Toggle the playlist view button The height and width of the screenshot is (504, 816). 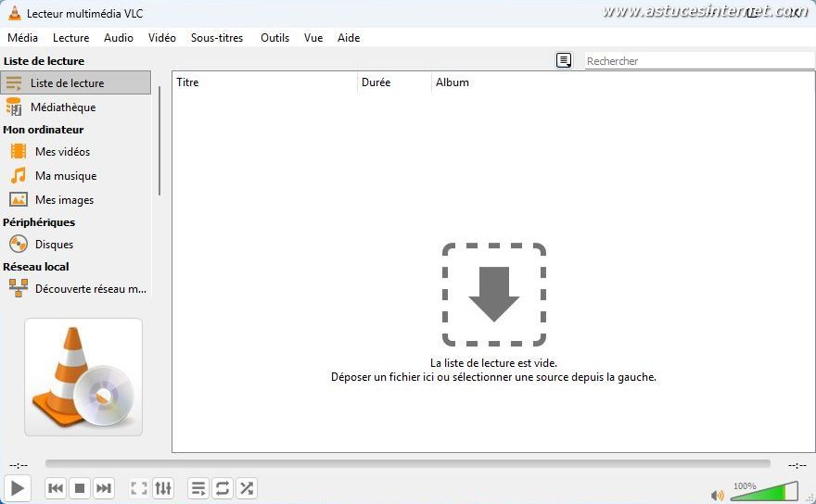tap(198, 488)
